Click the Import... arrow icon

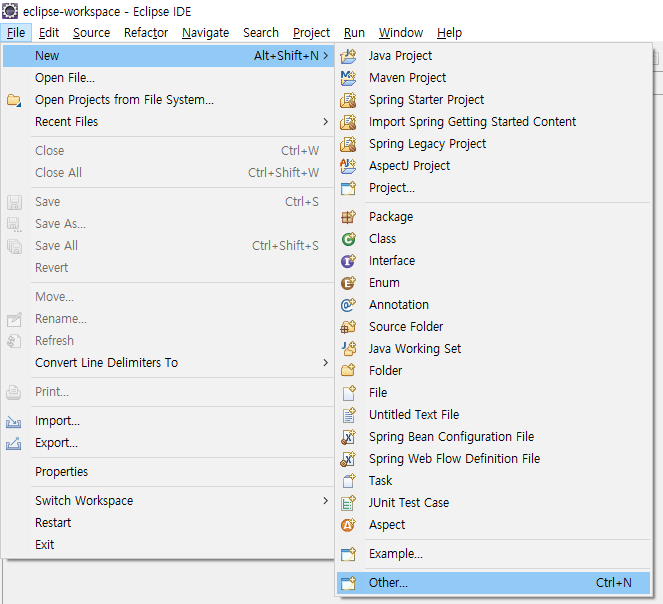coord(14,421)
